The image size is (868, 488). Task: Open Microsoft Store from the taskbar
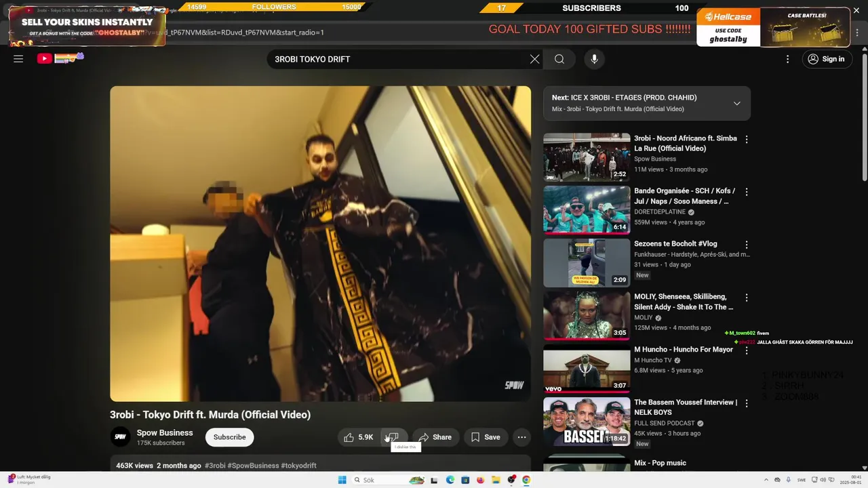pyautogui.click(x=465, y=480)
